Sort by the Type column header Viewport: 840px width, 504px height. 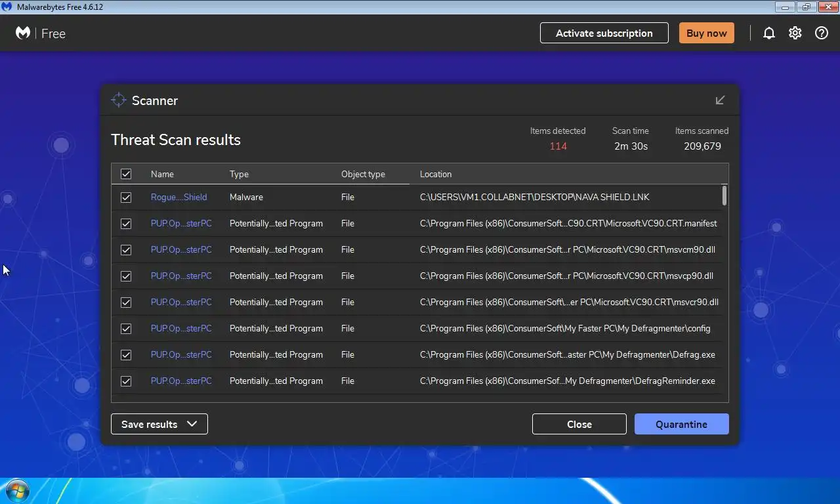[239, 174]
